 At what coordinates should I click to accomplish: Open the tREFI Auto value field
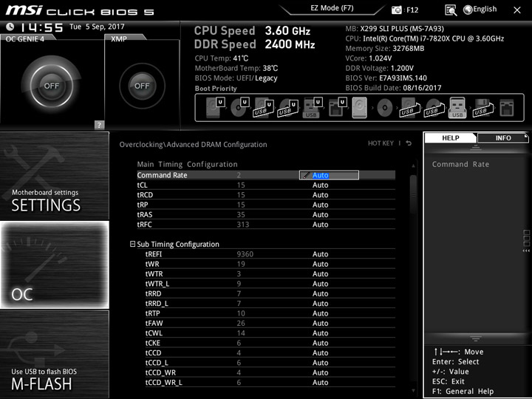click(320, 254)
